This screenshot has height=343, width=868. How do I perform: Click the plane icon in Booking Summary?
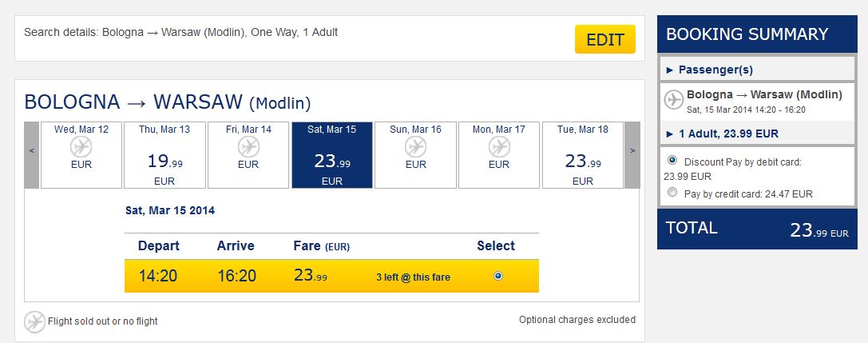point(674,100)
